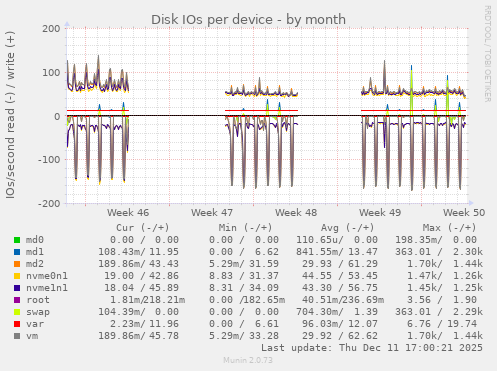Click the 'Max (-/+)' column header
The height and width of the screenshot is (371, 497).
(450, 228)
